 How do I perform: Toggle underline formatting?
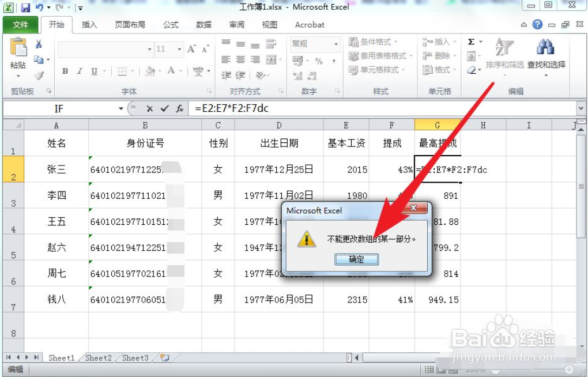95,70
